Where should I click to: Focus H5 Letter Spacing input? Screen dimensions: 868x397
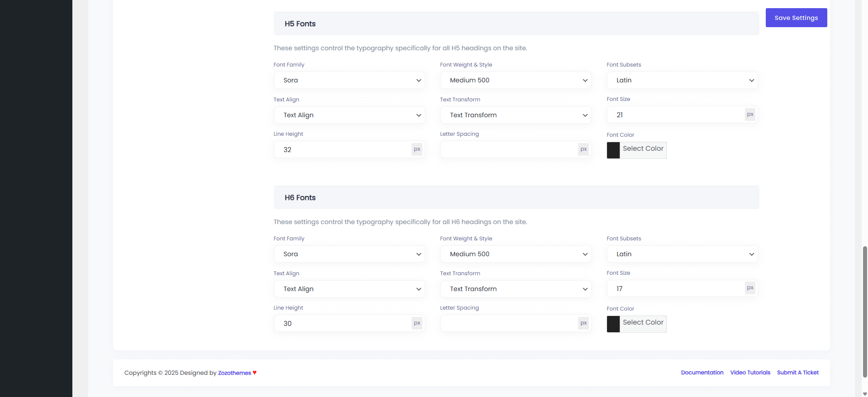[509, 149]
